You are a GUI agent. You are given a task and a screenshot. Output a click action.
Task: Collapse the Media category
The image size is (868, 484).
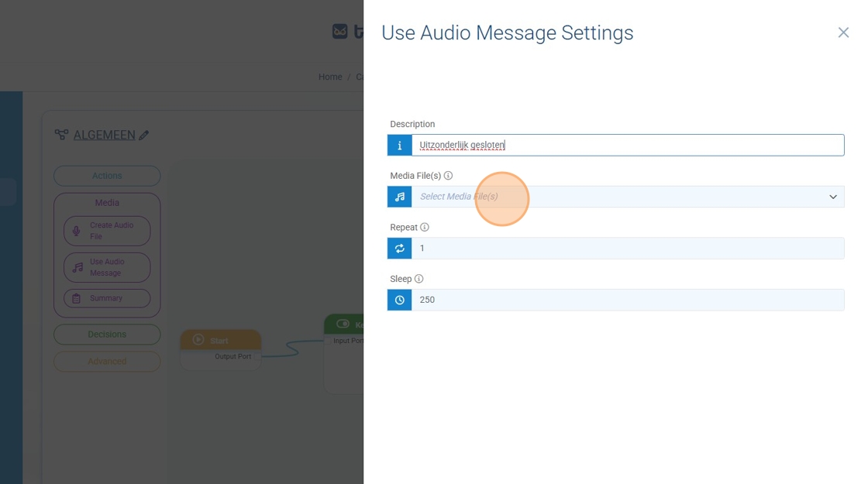pos(107,203)
